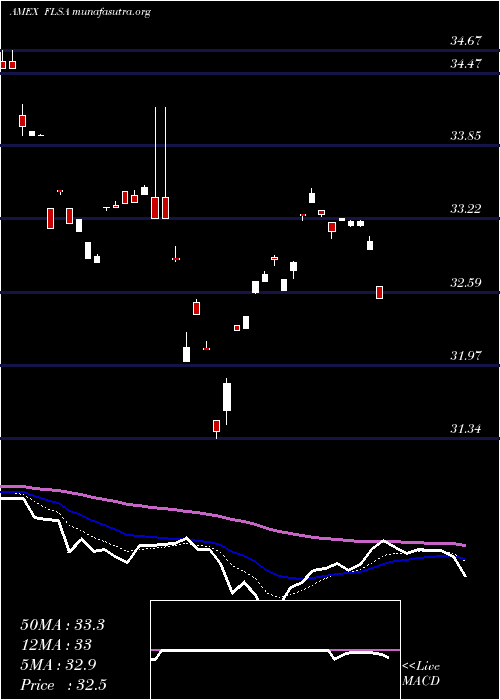Image resolution: width=500 pixels, height=700 pixels.
Task: Click the 33.22 price level label
Action: point(466,208)
